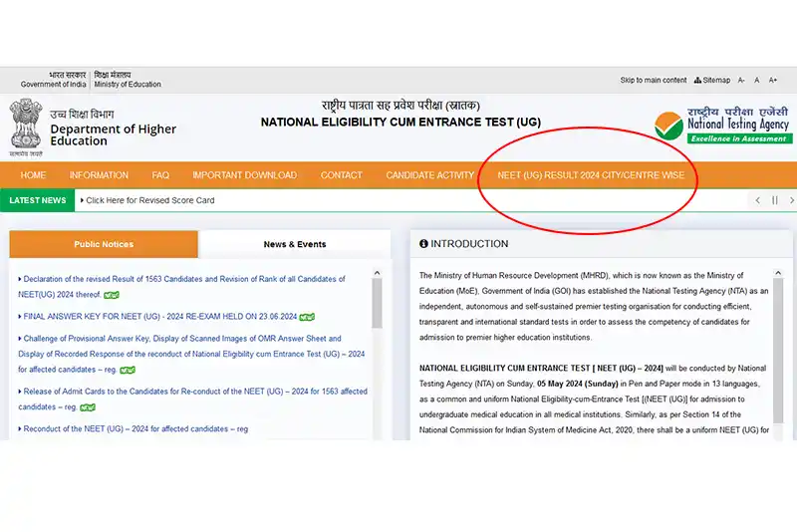Pause the latest news ticker
The height and width of the screenshot is (532, 797).
click(775, 200)
